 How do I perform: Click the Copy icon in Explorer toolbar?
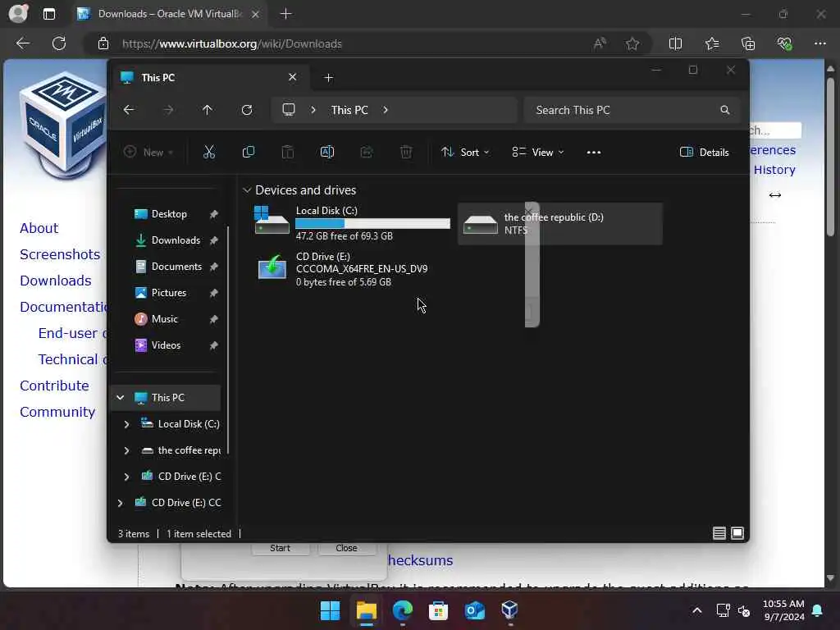pyautogui.click(x=248, y=152)
